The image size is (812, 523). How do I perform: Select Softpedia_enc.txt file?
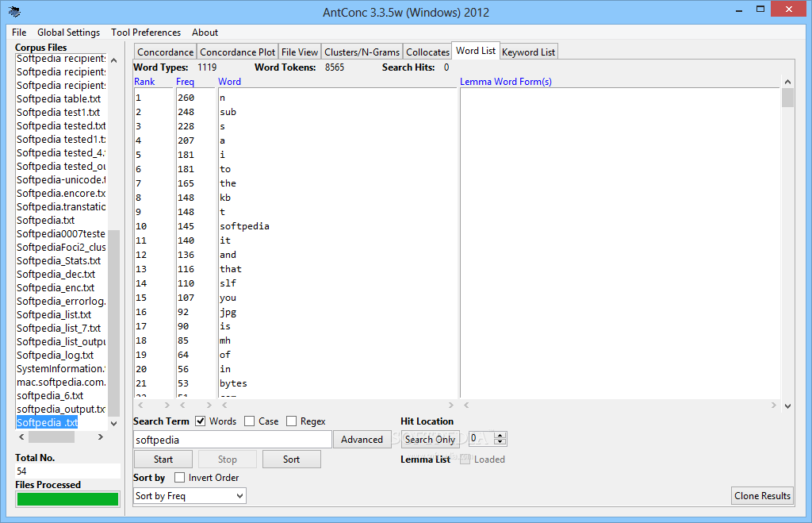(x=56, y=287)
